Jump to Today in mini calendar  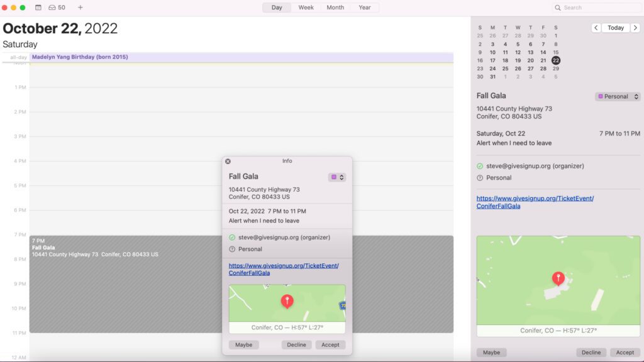tap(616, 28)
